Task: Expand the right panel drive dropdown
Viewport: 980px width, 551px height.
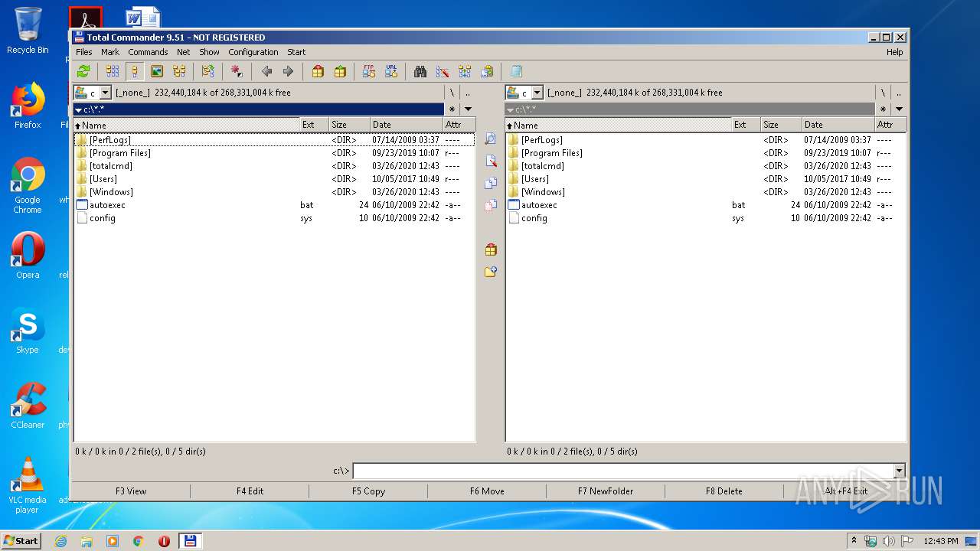Action: tap(537, 93)
